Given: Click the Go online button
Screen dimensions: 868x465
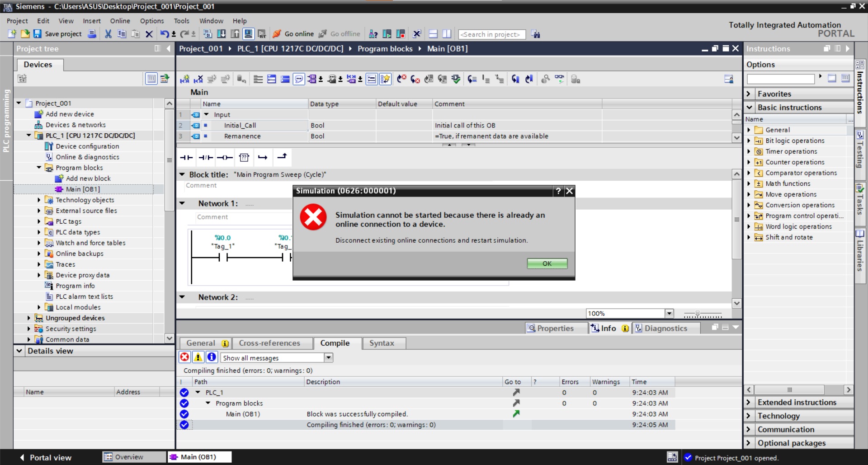Looking at the screenshot, I should [x=293, y=34].
